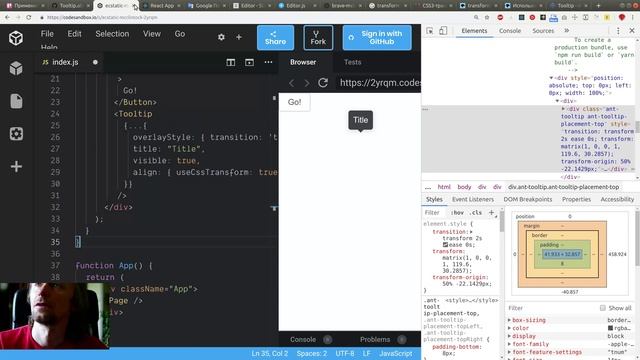
Task: Click the unsaved dot on index.js tab
Action: point(95,62)
